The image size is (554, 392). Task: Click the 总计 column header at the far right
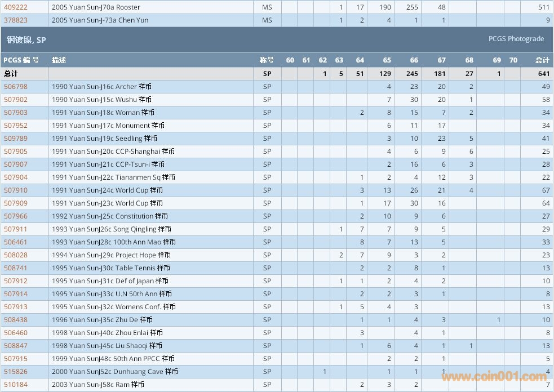coord(542,60)
